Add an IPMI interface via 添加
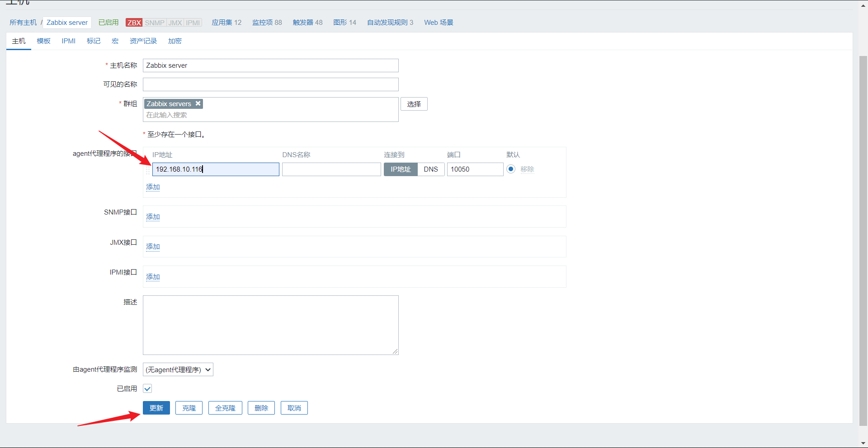This screenshot has height=448, width=868. click(x=153, y=277)
